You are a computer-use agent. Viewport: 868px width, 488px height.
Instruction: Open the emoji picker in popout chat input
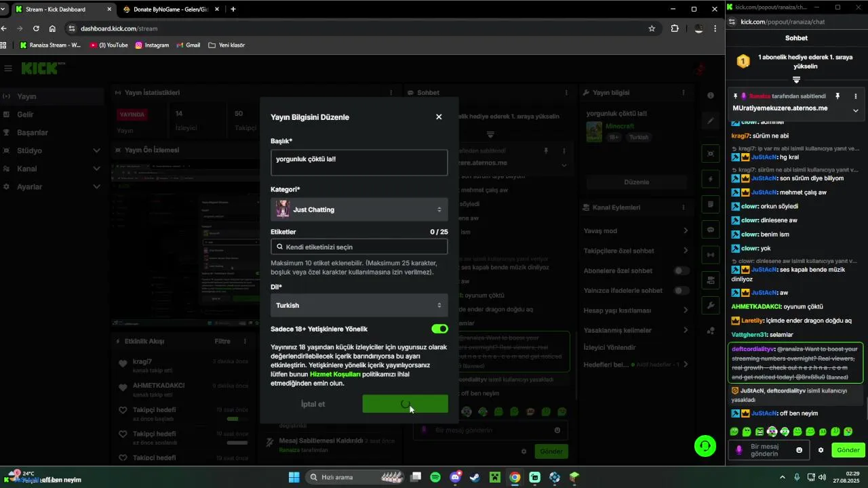[x=800, y=450]
